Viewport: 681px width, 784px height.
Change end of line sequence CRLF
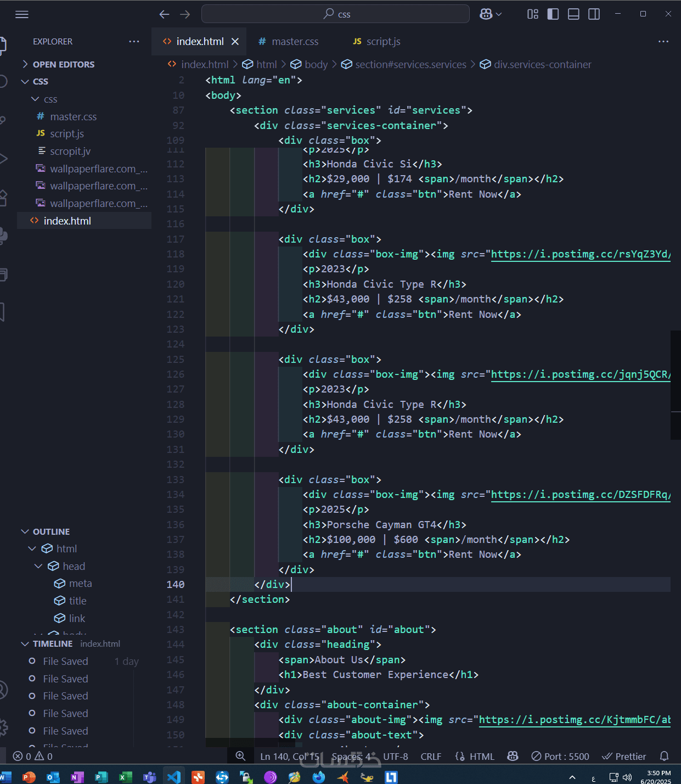pos(431,756)
